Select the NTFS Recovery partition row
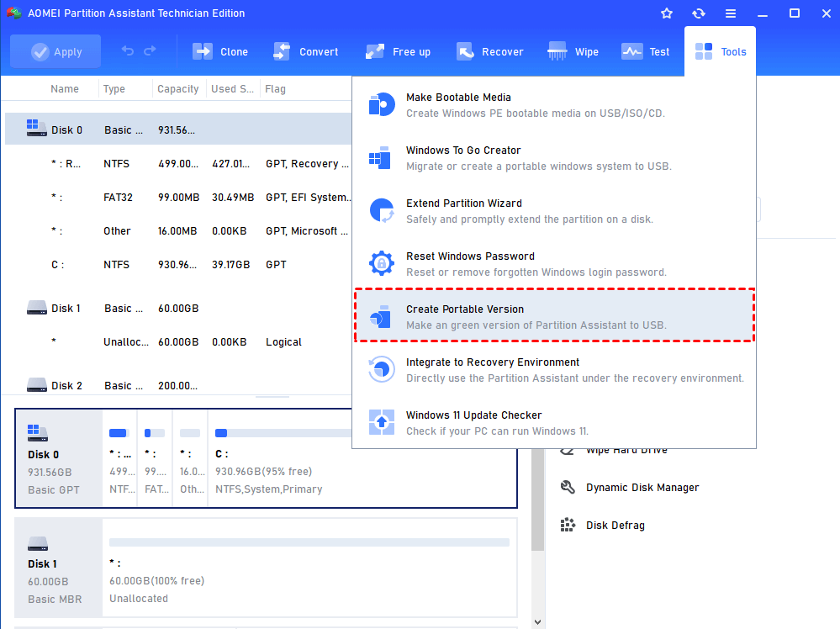 (x=178, y=163)
